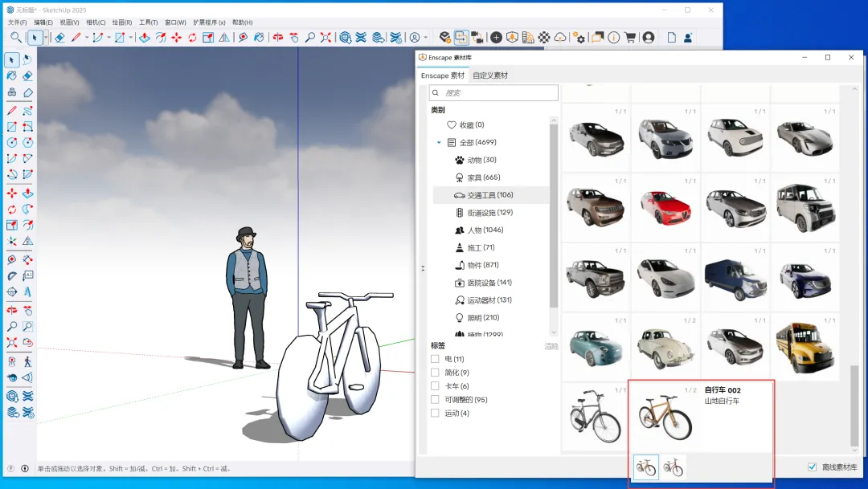
Task: Select the 交通工具 (106) category
Action: (x=491, y=194)
